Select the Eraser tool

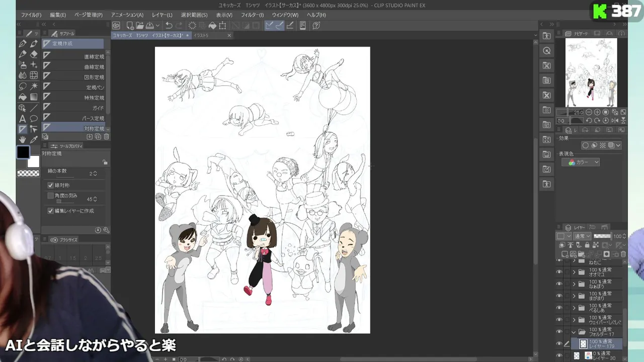pyautogui.click(x=34, y=54)
